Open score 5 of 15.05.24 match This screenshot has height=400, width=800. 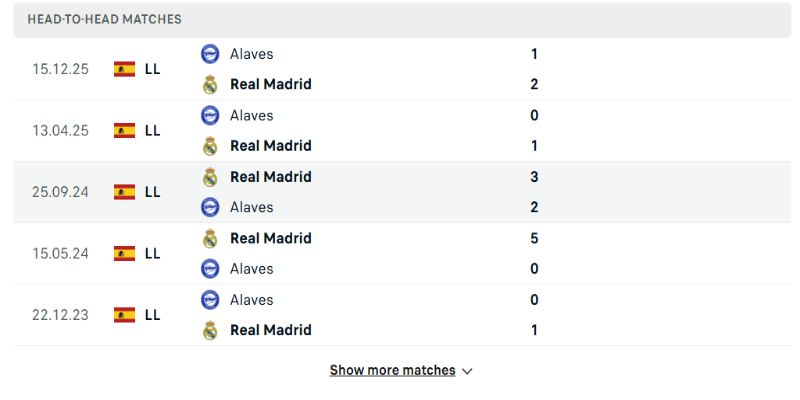tap(535, 238)
